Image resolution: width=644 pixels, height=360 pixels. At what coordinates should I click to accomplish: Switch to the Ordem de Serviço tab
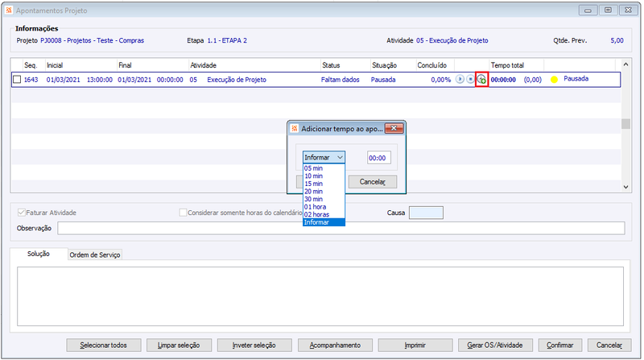(x=95, y=254)
